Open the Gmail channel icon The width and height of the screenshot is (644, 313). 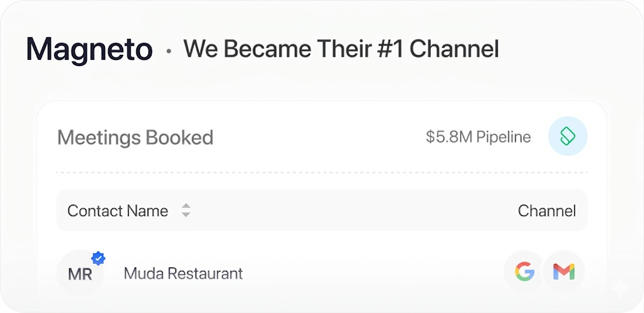point(563,272)
